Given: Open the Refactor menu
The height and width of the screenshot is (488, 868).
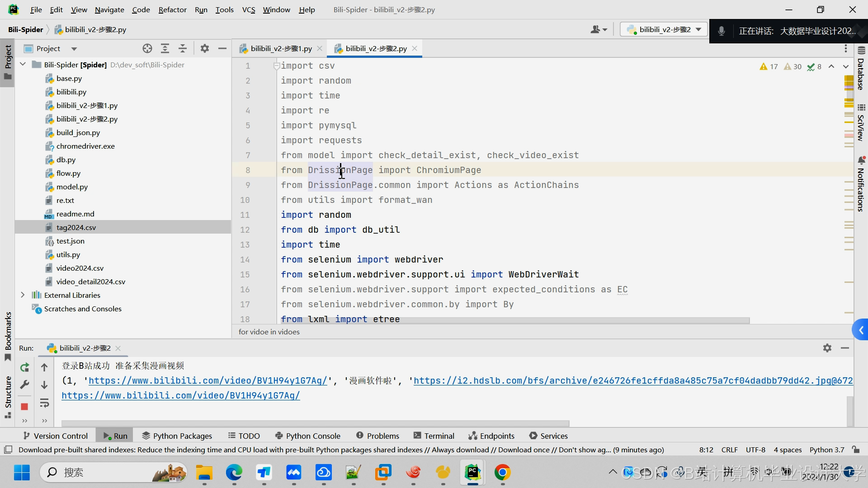Looking at the screenshot, I should point(172,9).
